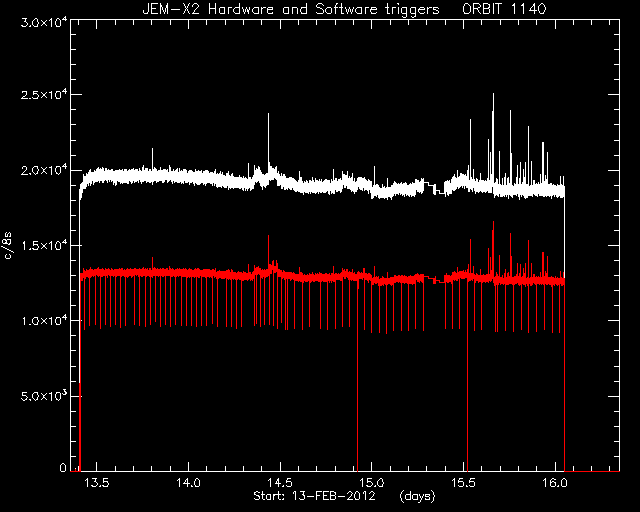This screenshot has width=640, height=512.
Task: Click the '(days)' unit label
Action: click(x=418, y=496)
